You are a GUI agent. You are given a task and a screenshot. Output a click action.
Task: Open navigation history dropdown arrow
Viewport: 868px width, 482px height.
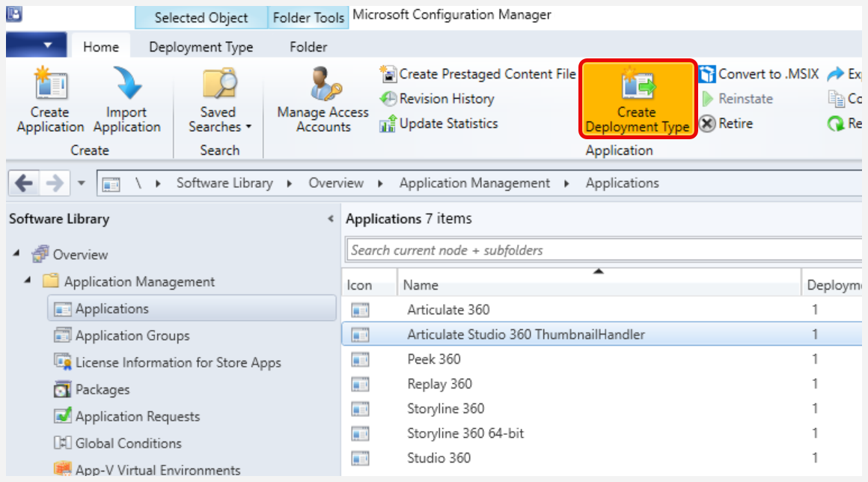82,183
